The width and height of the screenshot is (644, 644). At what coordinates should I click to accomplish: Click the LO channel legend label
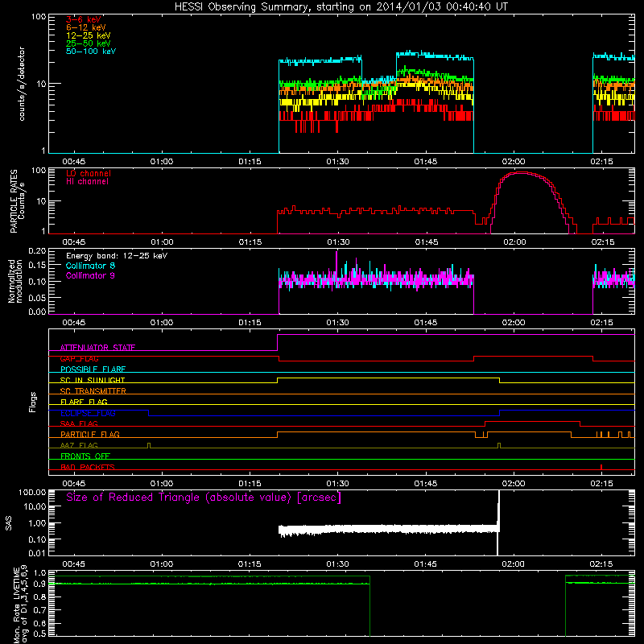click(89, 173)
